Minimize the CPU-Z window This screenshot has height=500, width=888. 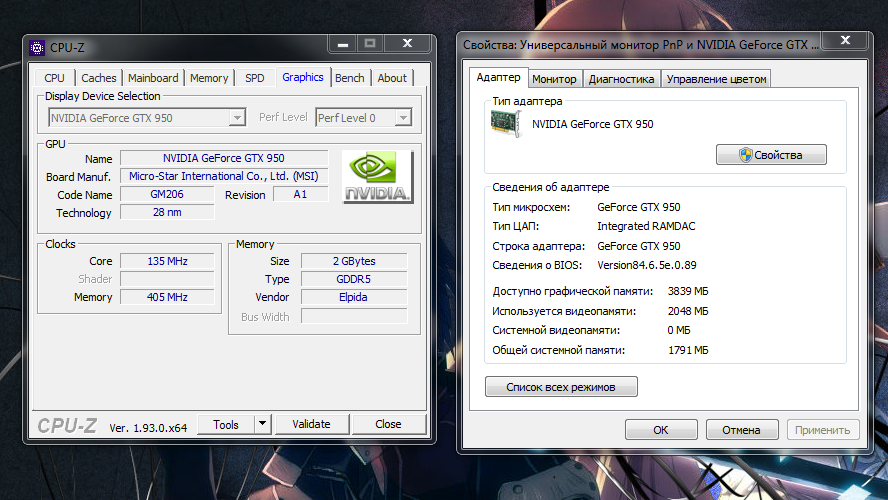[x=342, y=45]
